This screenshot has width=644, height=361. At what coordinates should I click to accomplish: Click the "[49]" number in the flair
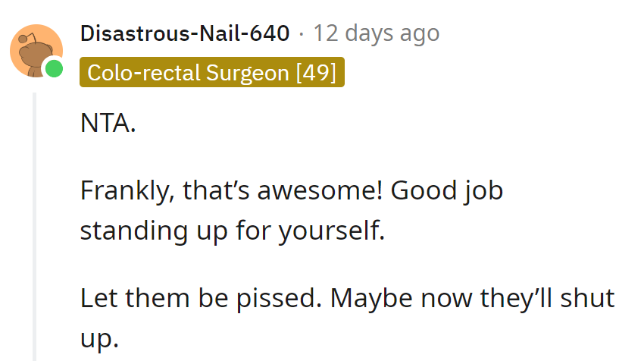316,73
